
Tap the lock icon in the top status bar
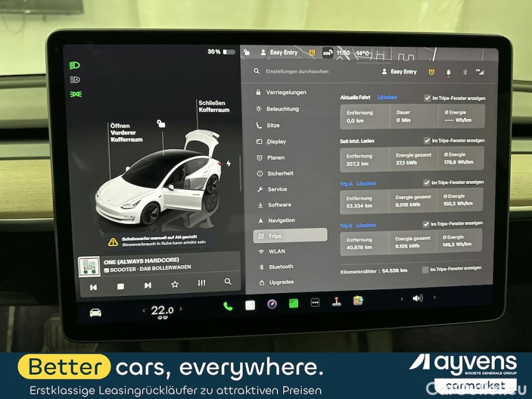pos(246,52)
